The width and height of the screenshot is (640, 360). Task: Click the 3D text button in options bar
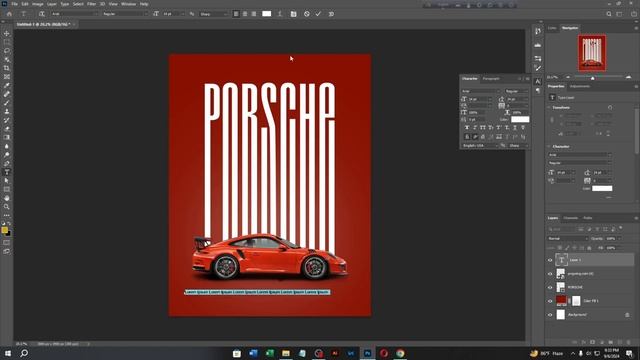point(331,14)
